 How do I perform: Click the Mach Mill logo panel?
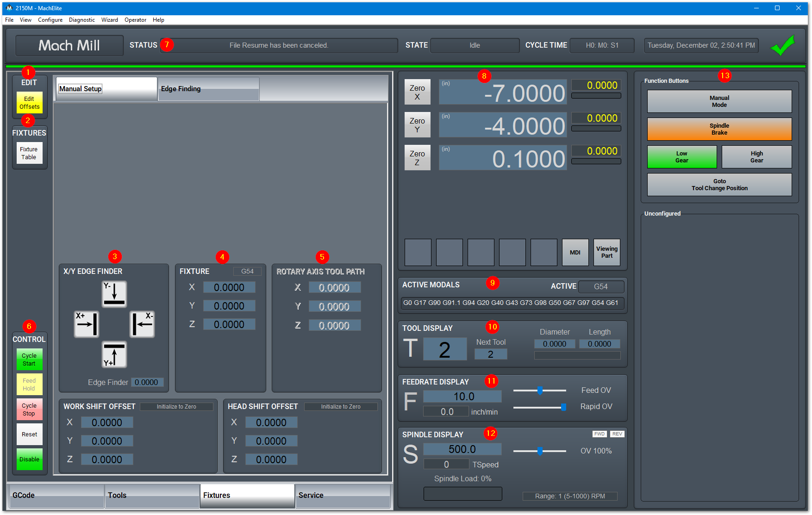click(x=69, y=45)
